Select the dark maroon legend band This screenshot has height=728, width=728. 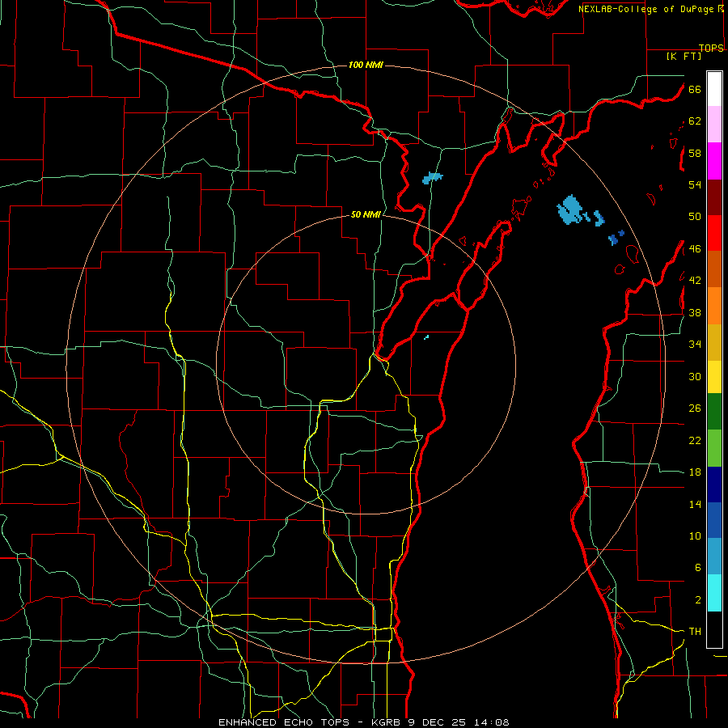coord(714,197)
